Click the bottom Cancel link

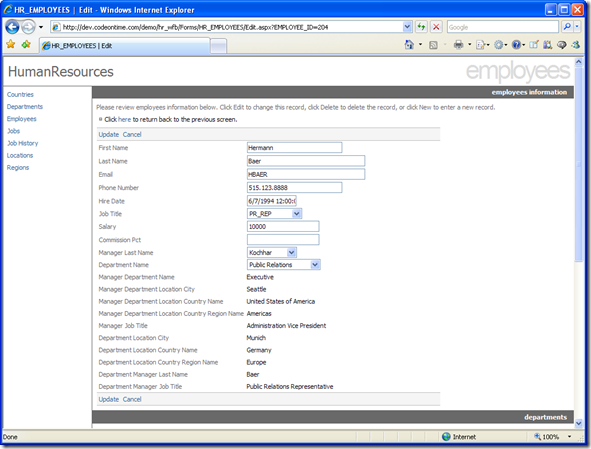click(x=132, y=399)
